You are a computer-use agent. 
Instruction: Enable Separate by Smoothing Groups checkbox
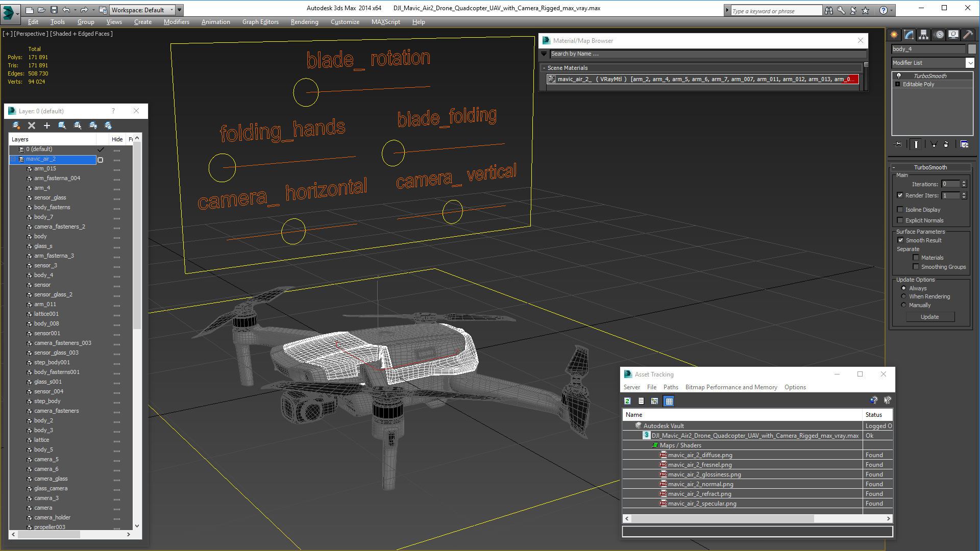[916, 267]
